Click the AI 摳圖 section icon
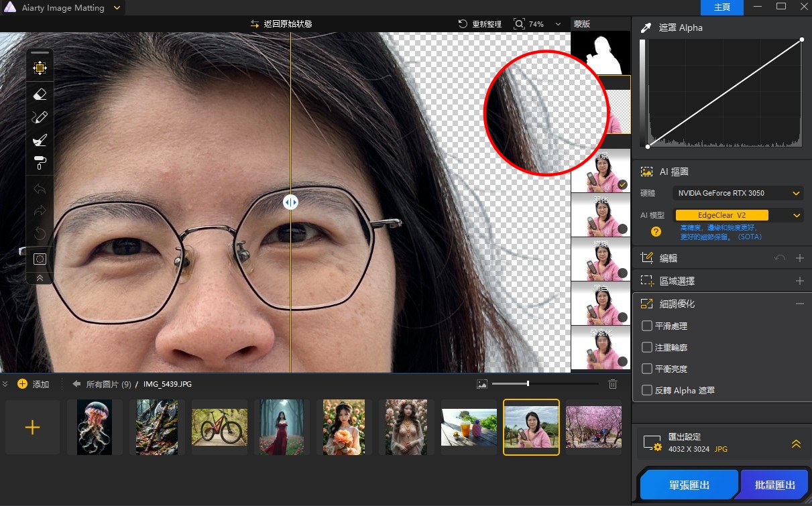812x506 pixels. (646, 172)
